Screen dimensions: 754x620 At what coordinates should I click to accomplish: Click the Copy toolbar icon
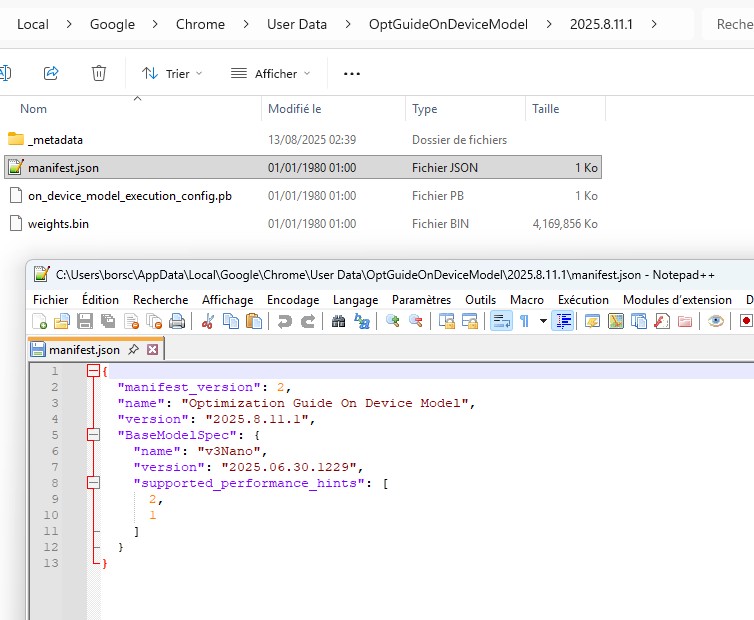pyautogui.click(x=231, y=321)
